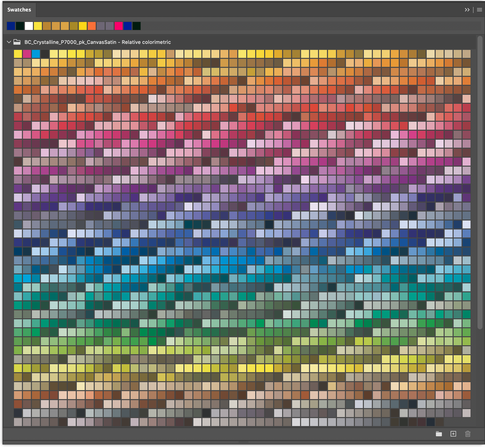The image size is (485, 448).
Task: Choose the white swatch in the recent colors strip
Action: click(x=29, y=26)
